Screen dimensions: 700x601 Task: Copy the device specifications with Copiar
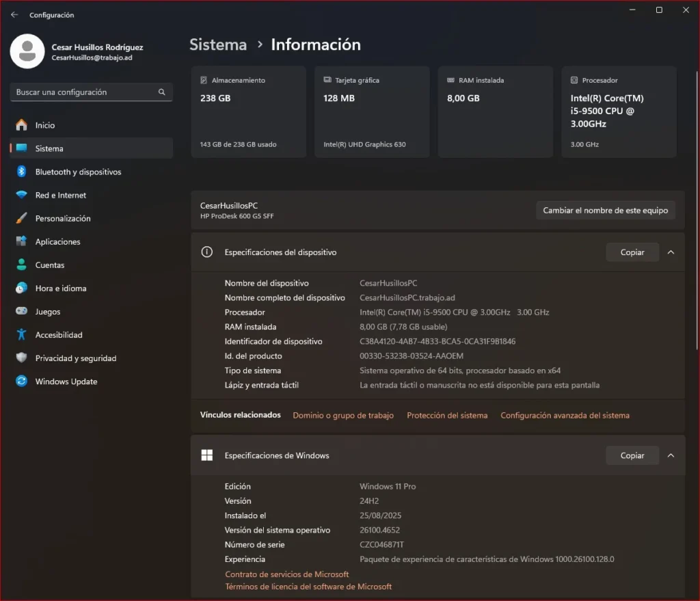(x=632, y=252)
